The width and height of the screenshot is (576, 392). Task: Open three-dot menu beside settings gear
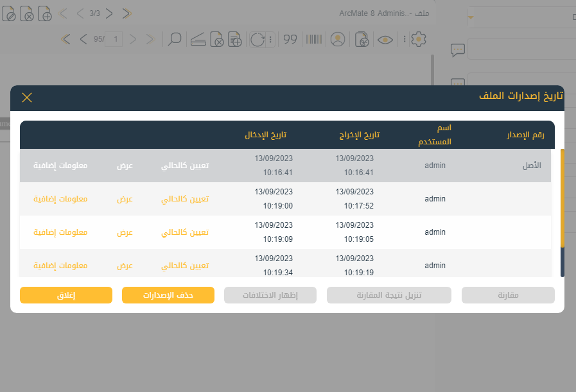405,40
